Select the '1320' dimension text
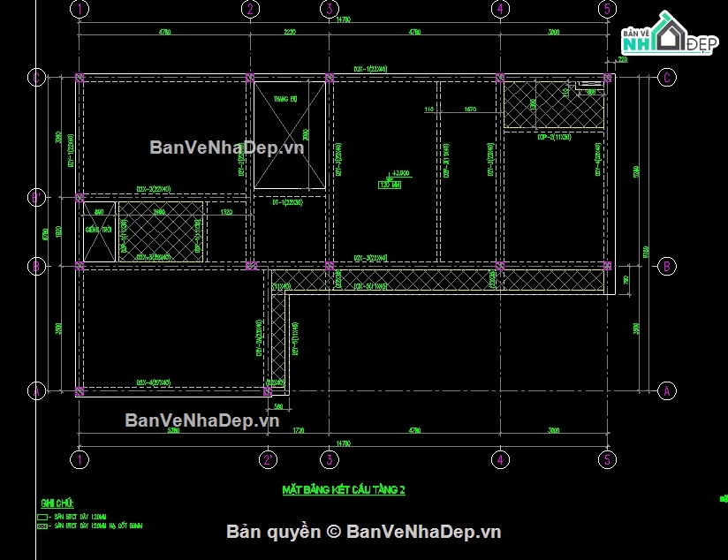 click(x=226, y=212)
